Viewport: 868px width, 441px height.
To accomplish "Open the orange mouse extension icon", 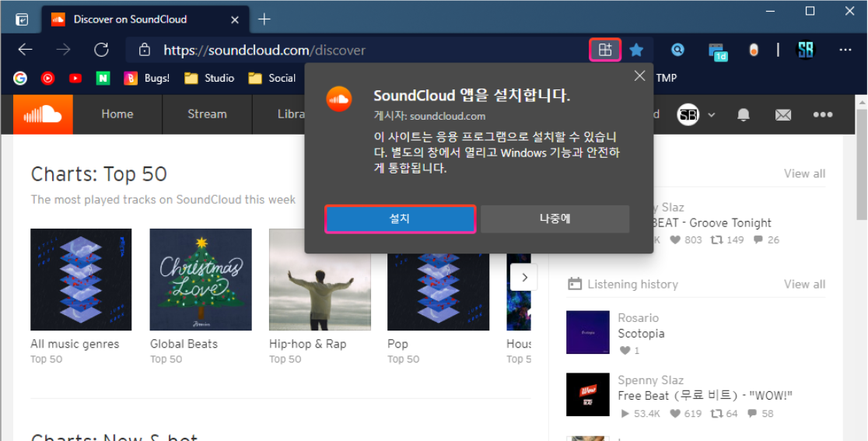I will [x=754, y=51].
